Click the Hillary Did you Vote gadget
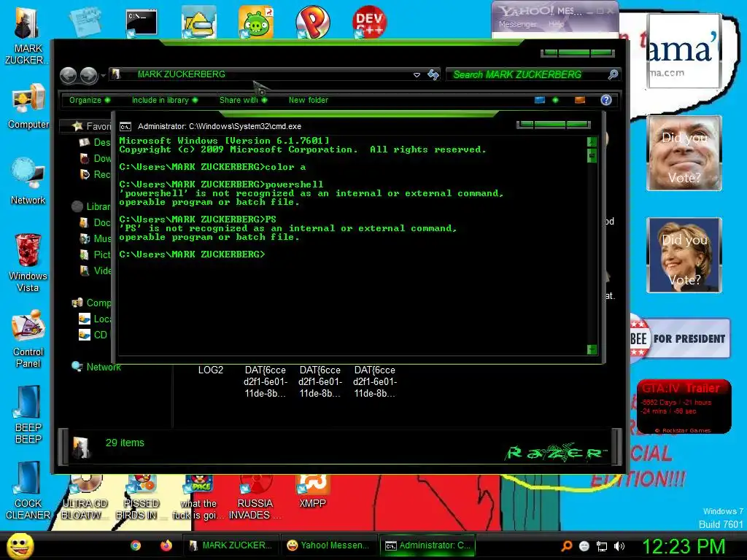Viewport: 747px width, 560px height. click(684, 255)
